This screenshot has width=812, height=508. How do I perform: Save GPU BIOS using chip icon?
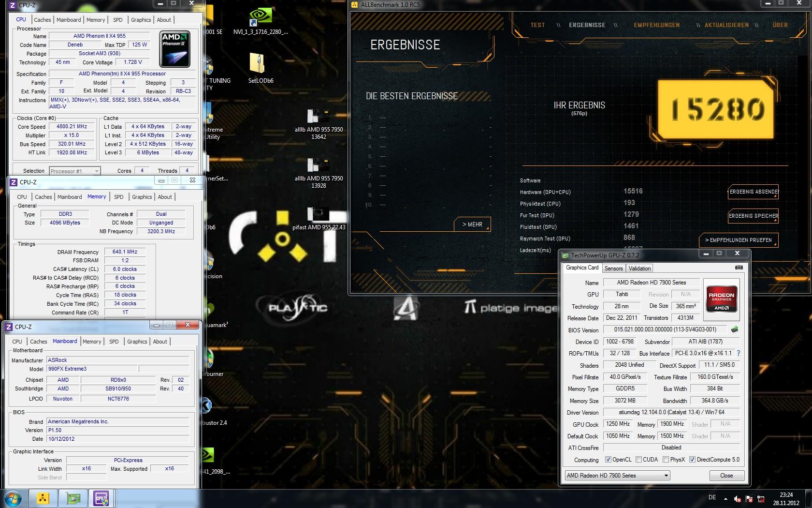[x=735, y=329]
